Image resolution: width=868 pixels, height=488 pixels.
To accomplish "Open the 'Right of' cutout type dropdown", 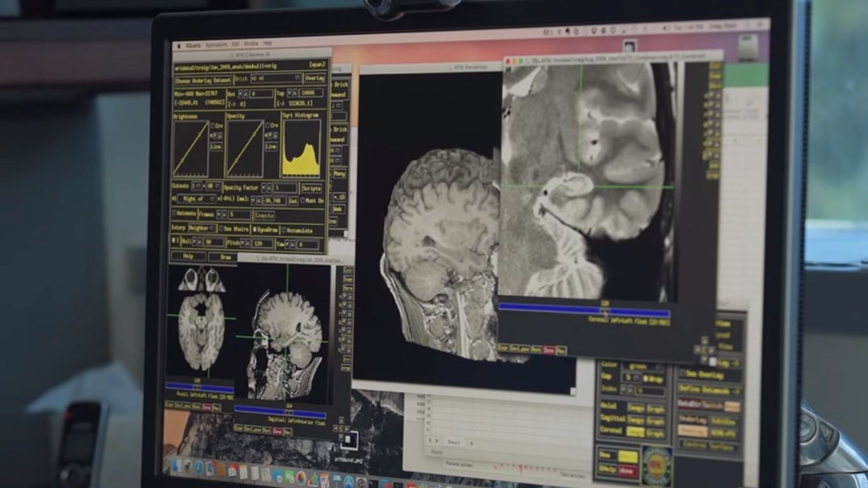I will [197, 199].
